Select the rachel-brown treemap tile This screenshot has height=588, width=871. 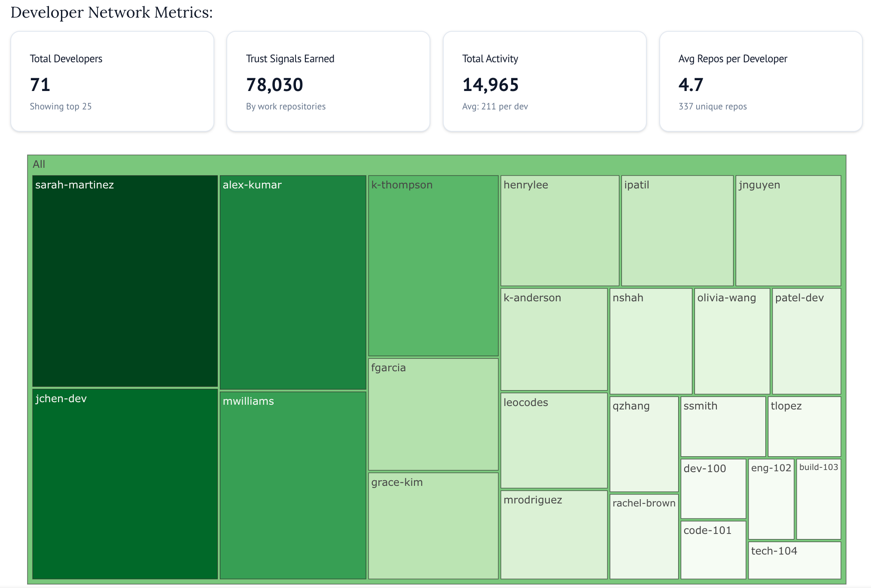click(643, 536)
